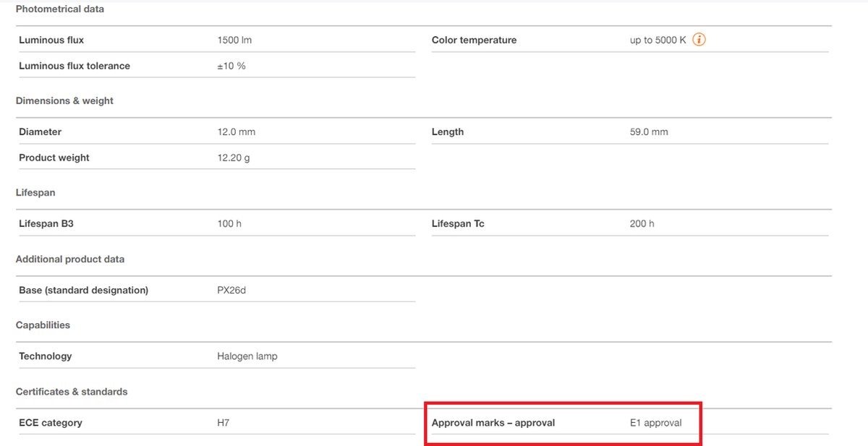This screenshot has width=868, height=446.
Task: Click the 'Lifespan' section heading
Action: (35, 193)
